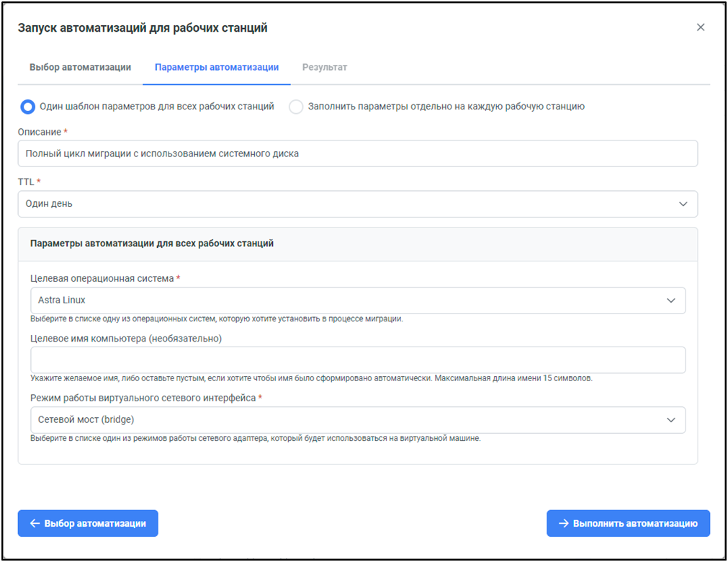Close the automation launch dialog

pyautogui.click(x=701, y=27)
